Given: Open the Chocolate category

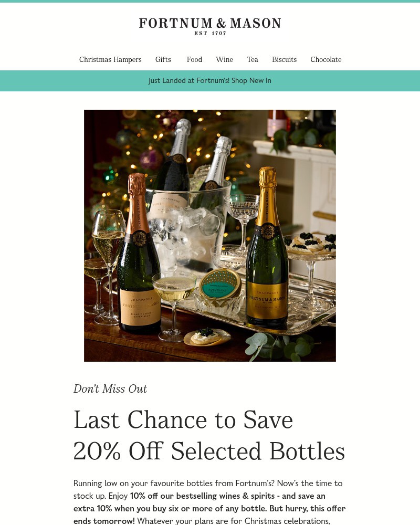Looking at the screenshot, I should (x=325, y=59).
